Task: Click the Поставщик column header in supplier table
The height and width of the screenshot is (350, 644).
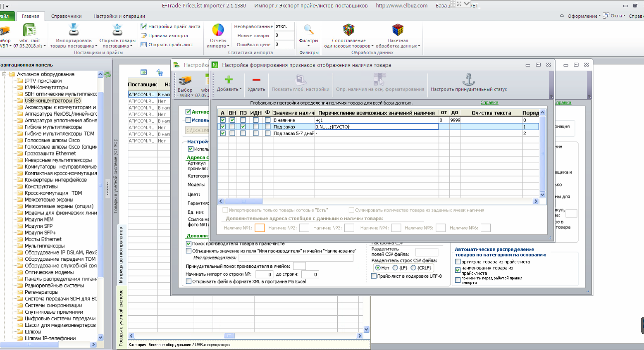Action: tap(142, 84)
